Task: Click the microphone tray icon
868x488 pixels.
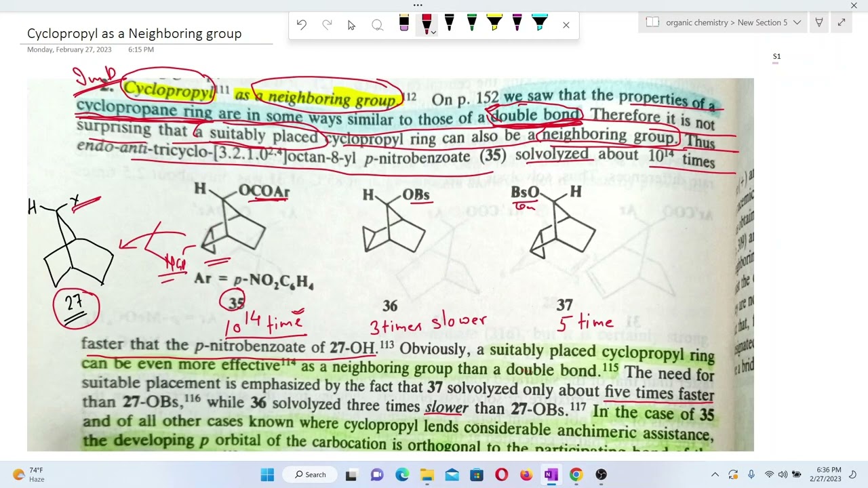Action: tap(751, 474)
